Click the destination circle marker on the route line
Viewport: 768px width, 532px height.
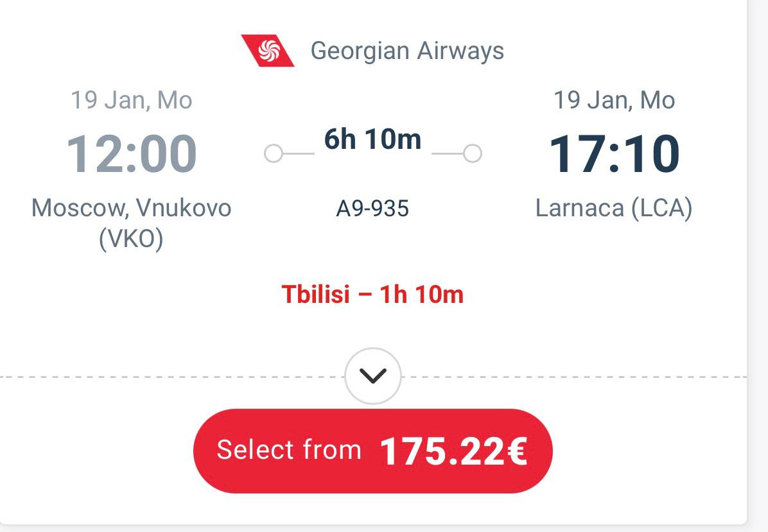click(473, 154)
